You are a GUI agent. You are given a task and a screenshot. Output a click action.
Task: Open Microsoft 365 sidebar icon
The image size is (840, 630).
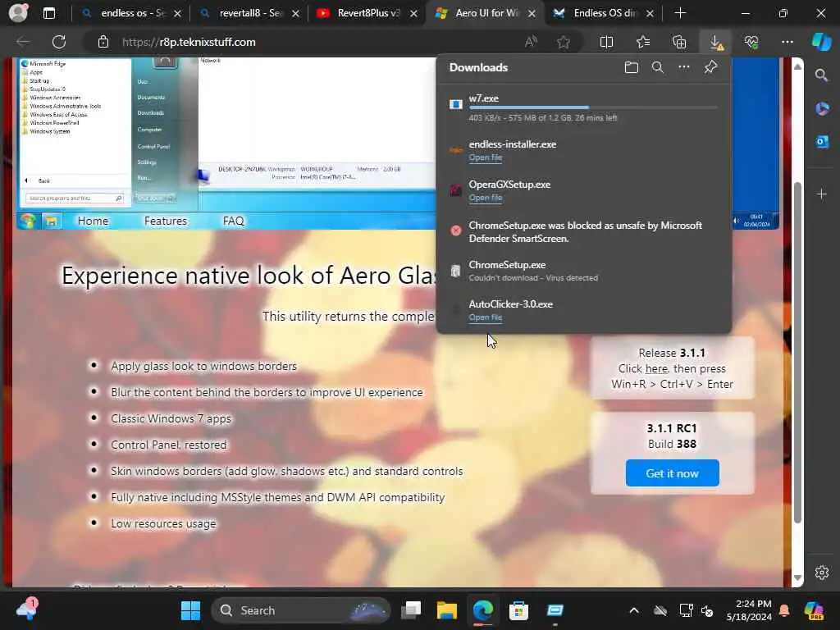click(x=822, y=109)
